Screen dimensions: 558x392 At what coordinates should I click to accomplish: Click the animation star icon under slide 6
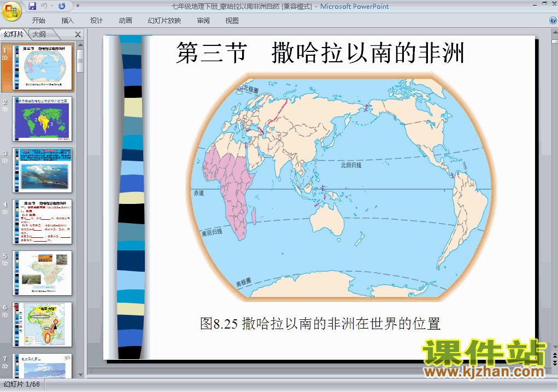pos(5,315)
